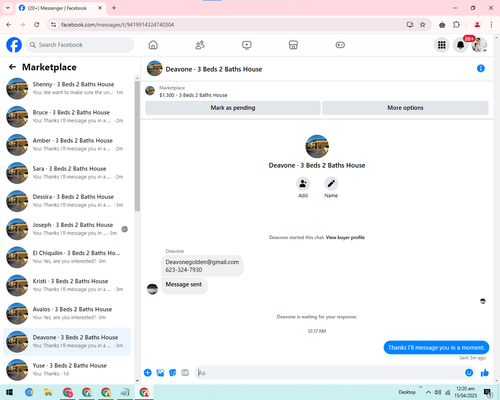Viewport: 500px width, 400px height.
Task: Open the Chrome three-dot menu
Action: pyautogui.click(x=491, y=25)
